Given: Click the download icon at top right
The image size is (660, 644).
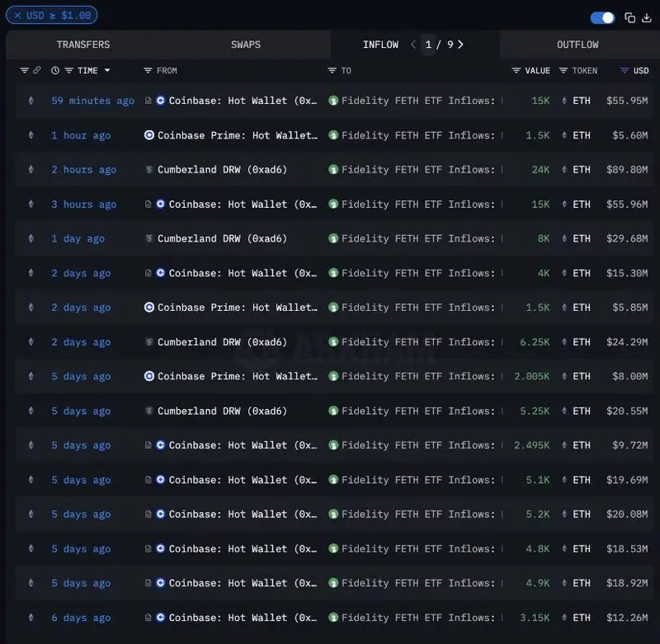Looking at the screenshot, I should tap(647, 17).
